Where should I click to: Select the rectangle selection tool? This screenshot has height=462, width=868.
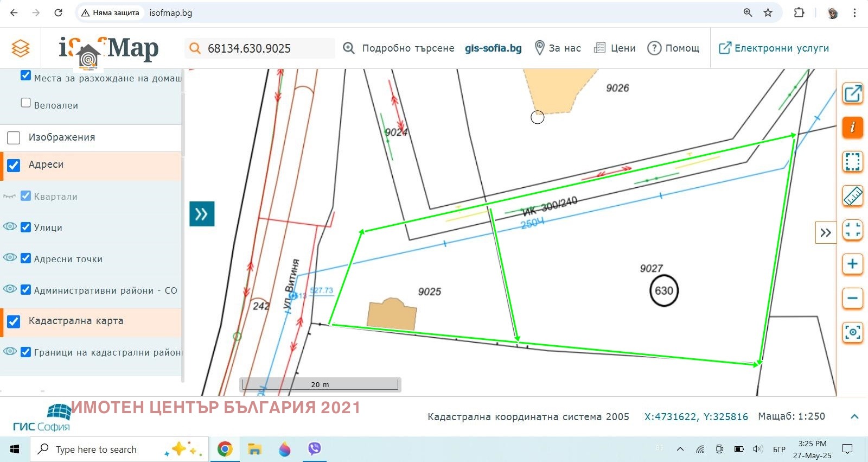pyautogui.click(x=852, y=162)
